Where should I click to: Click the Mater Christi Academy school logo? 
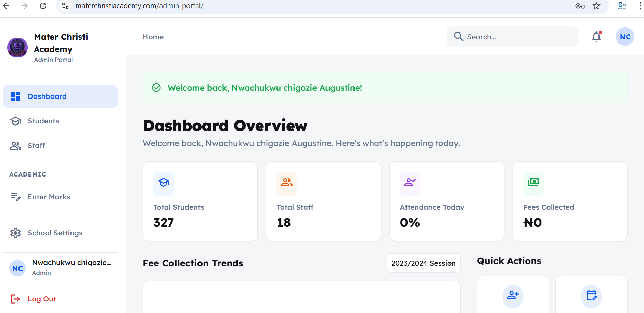click(17, 48)
